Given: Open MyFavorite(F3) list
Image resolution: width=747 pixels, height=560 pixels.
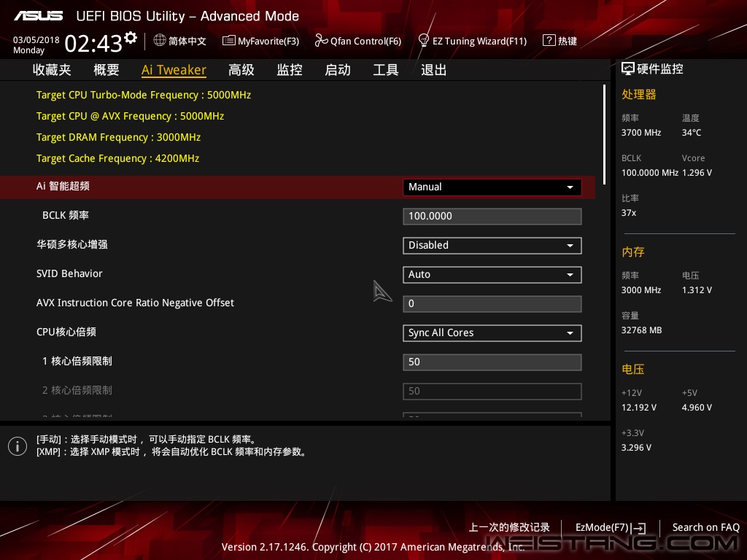Looking at the screenshot, I should (260, 41).
